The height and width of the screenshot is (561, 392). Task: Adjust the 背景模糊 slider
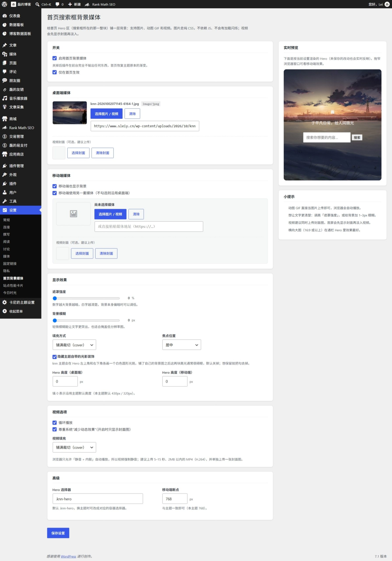(x=86, y=320)
